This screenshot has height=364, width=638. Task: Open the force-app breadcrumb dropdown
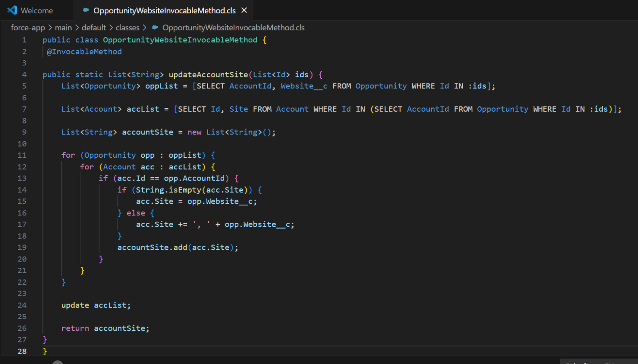point(28,27)
